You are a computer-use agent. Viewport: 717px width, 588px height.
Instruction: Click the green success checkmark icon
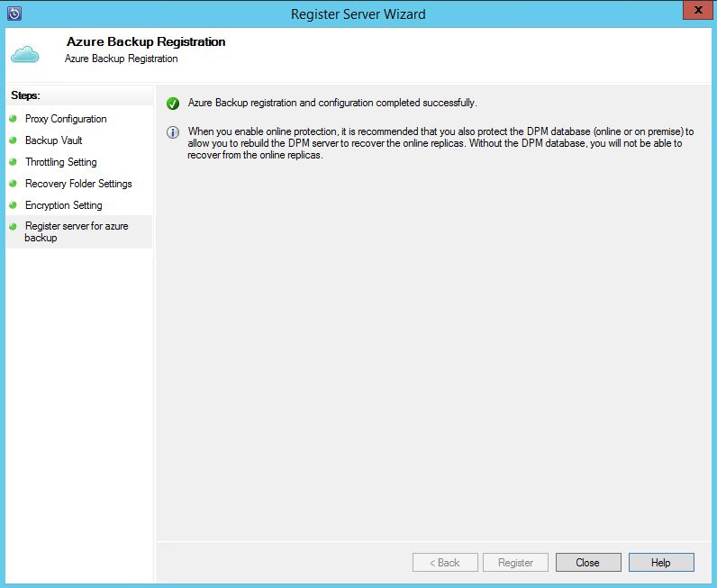point(173,104)
